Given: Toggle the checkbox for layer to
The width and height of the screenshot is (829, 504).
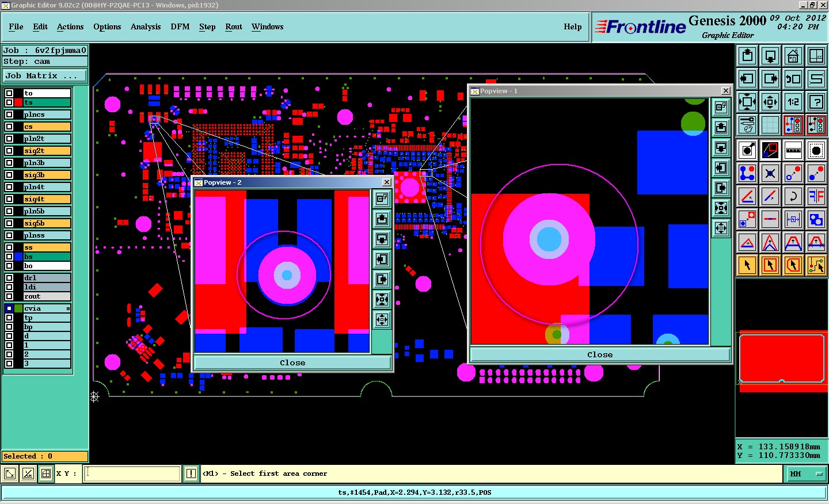Looking at the screenshot, I should [9, 93].
